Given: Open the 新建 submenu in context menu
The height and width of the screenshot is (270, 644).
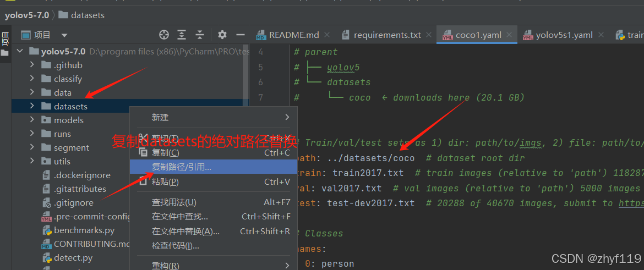Looking at the screenshot, I should click(x=214, y=118).
